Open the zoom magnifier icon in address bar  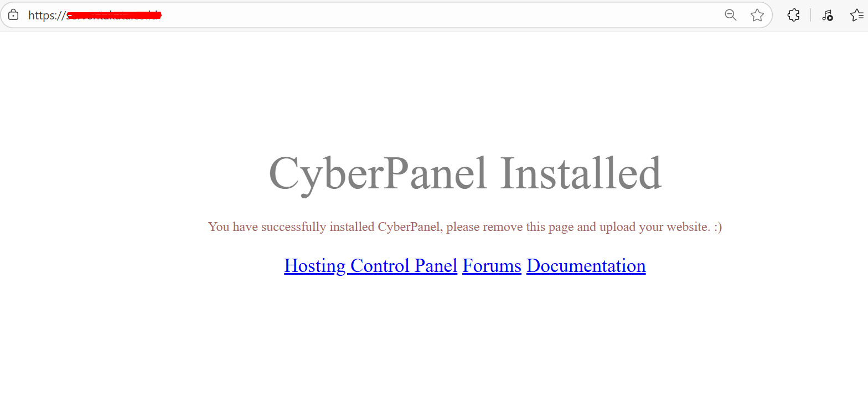tap(731, 15)
